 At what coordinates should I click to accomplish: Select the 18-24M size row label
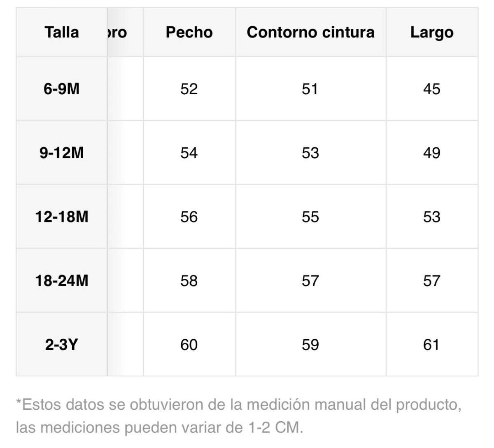pos(62,280)
